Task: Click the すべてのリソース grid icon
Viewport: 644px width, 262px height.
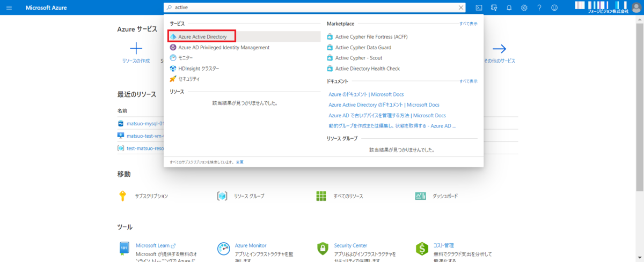Action: click(x=321, y=196)
